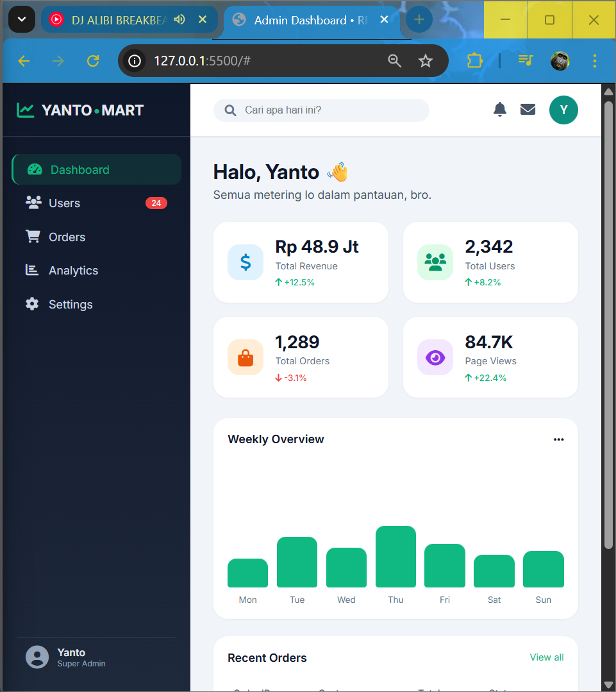Click the browser profile picture icon

[x=560, y=61]
